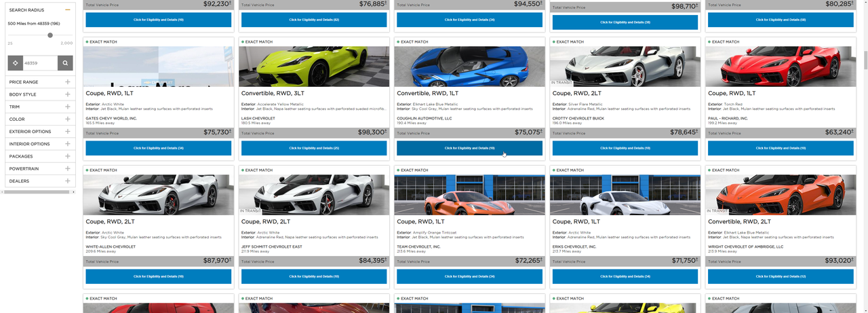Select 'Convertible, RWD, 2LT' title on Wright card

[x=738, y=221]
